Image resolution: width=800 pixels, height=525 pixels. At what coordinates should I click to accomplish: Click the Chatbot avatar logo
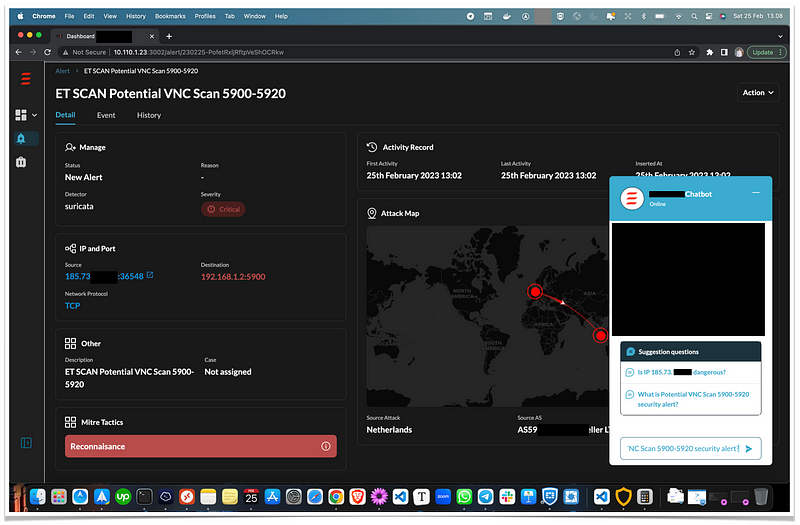[x=632, y=198]
